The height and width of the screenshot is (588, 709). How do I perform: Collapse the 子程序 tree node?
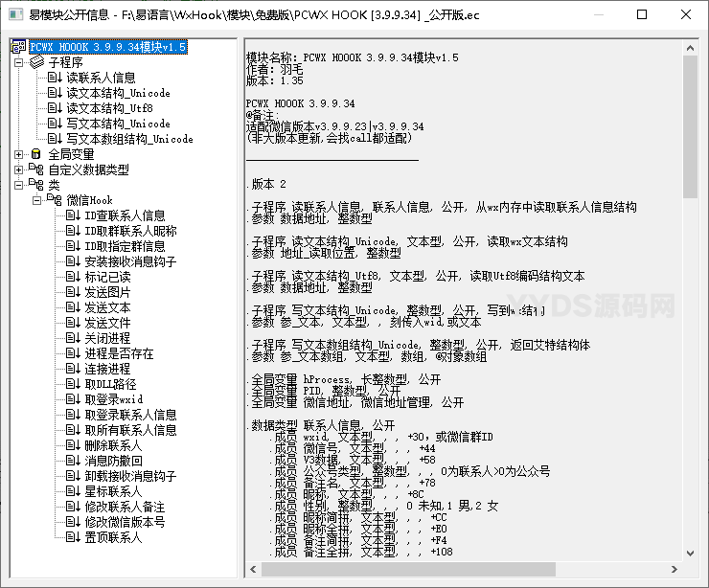pos(18,62)
